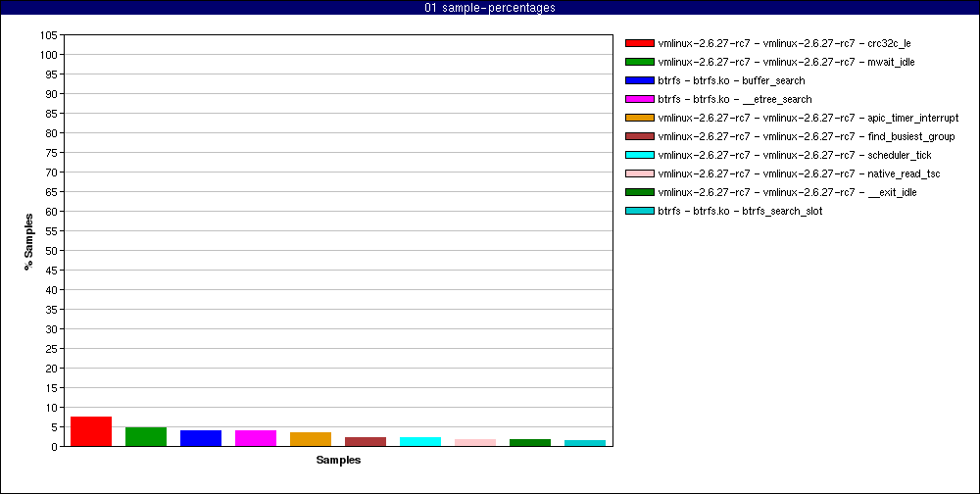The image size is (980, 494).
Task: Click the brown find_busiest_group legend swatch
Action: click(x=639, y=136)
